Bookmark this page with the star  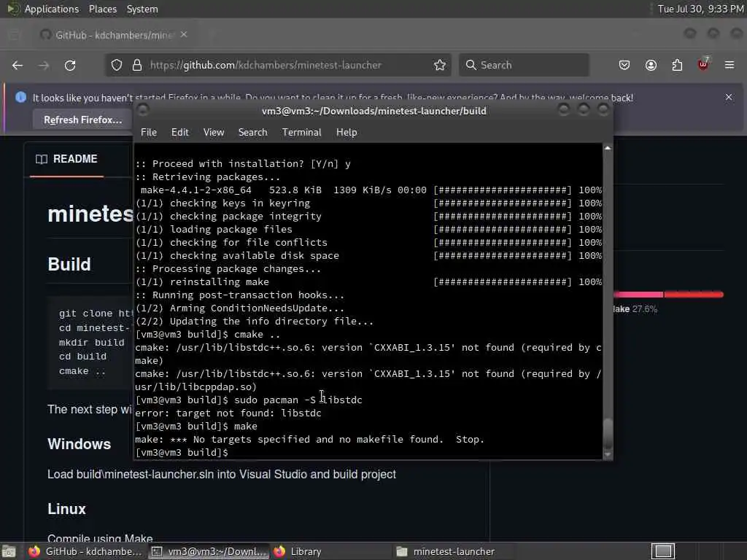click(440, 65)
